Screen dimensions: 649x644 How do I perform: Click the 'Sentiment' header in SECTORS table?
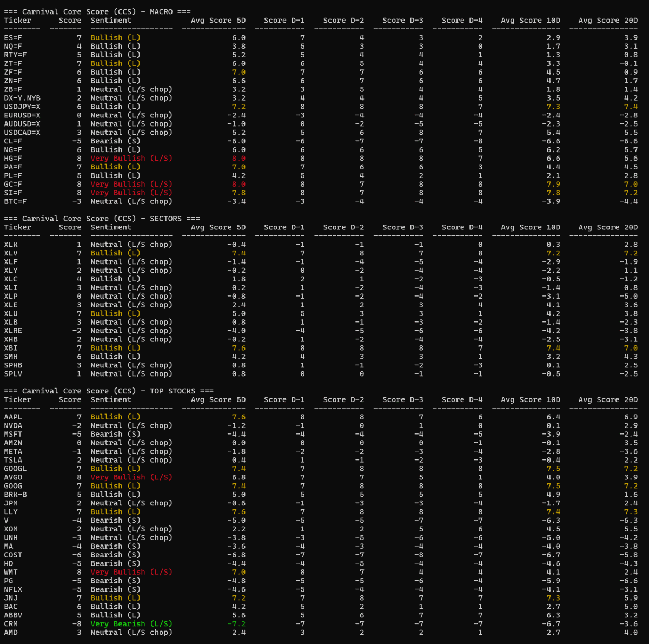click(x=111, y=227)
